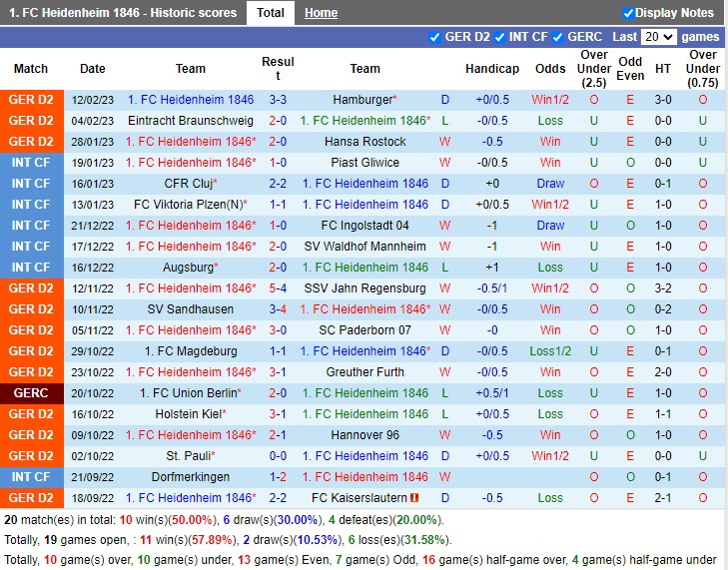Open Augsburg team link
The width and height of the screenshot is (728, 570).
(188, 268)
